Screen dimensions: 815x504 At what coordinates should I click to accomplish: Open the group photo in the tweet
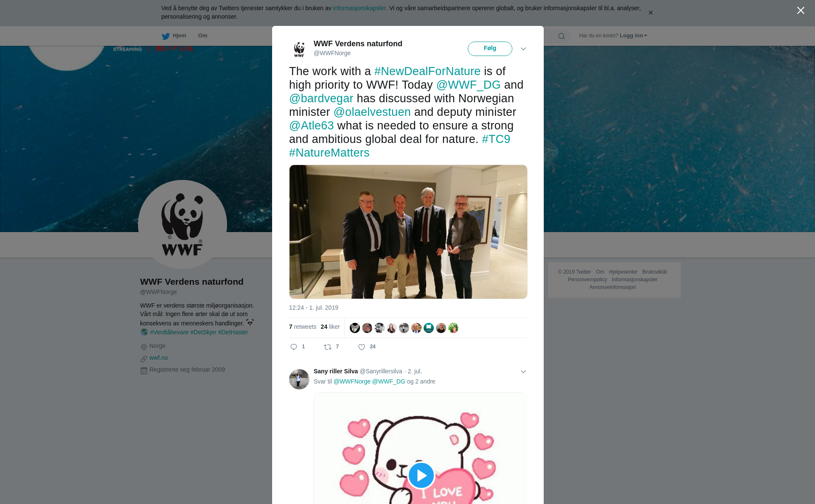click(x=408, y=232)
